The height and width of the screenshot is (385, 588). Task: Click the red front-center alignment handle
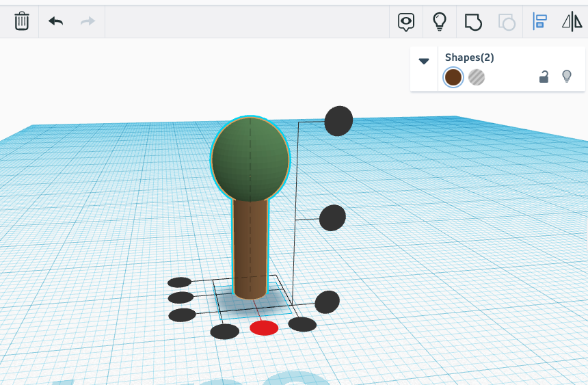[264, 328]
